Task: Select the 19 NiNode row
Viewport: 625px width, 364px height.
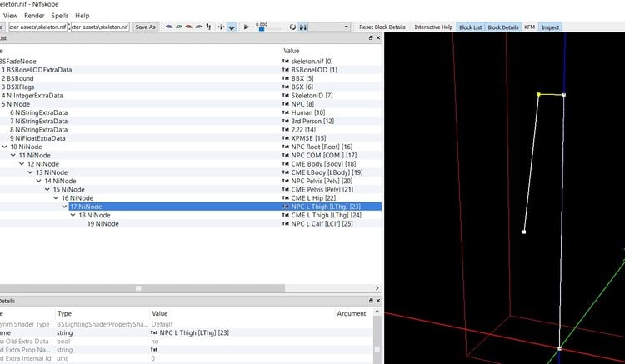Action: (191, 224)
